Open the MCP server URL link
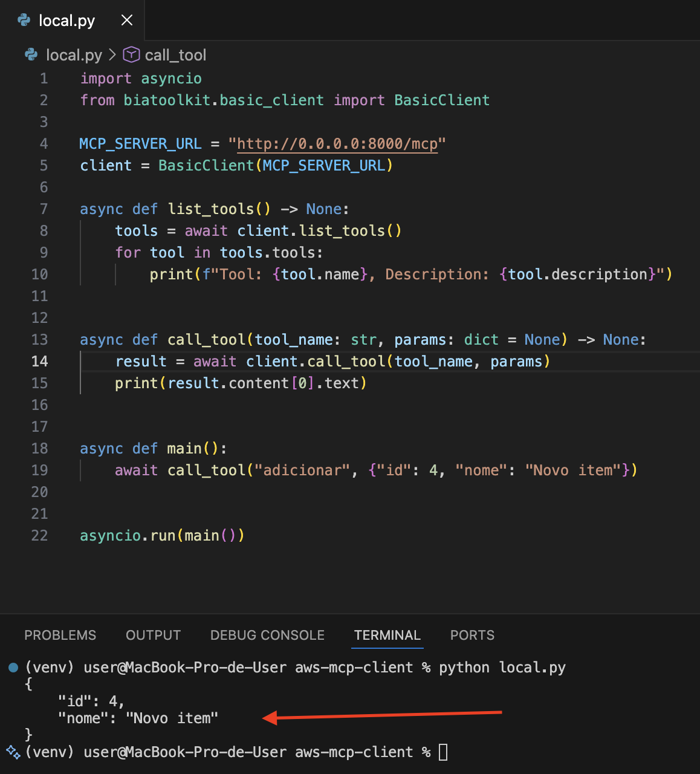Viewport: 700px width, 774px height. tap(337, 144)
